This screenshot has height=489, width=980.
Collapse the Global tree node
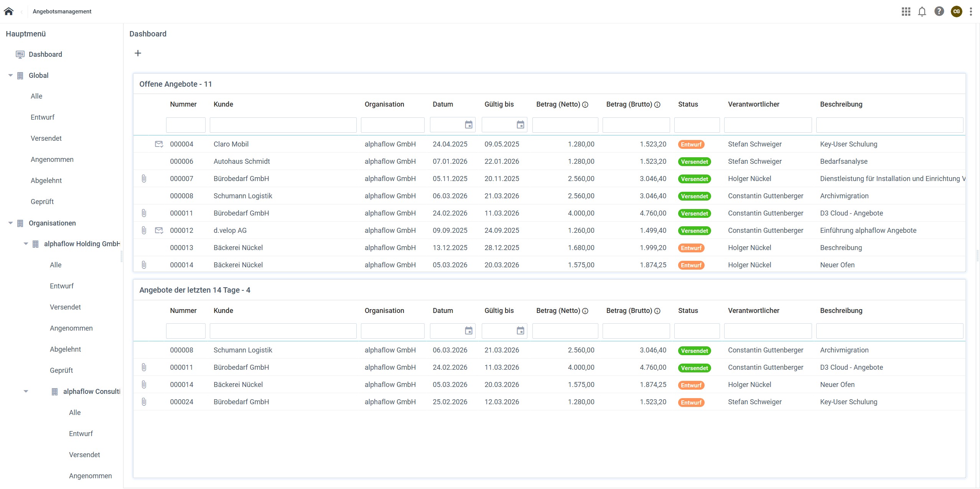coord(11,76)
